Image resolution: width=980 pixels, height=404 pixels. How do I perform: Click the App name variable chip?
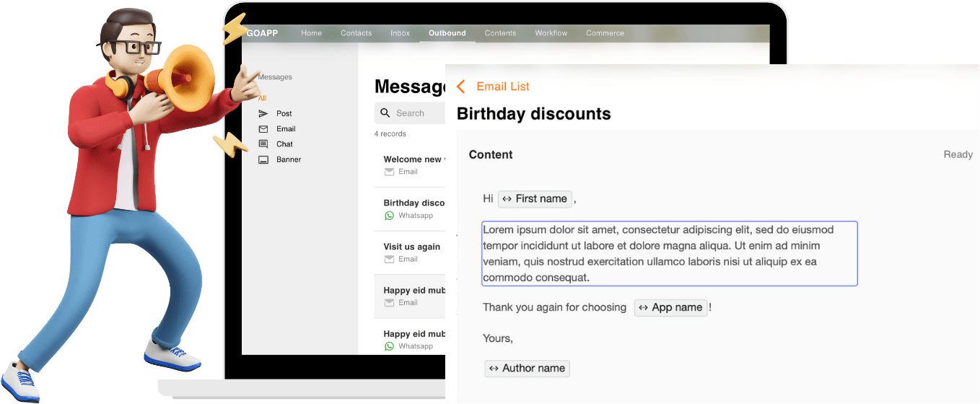click(x=670, y=307)
